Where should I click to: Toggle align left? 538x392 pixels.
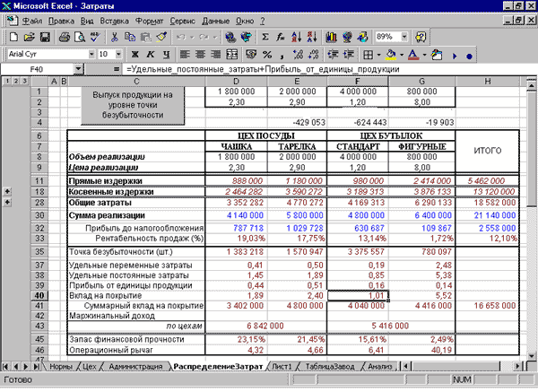click(x=185, y=55)
